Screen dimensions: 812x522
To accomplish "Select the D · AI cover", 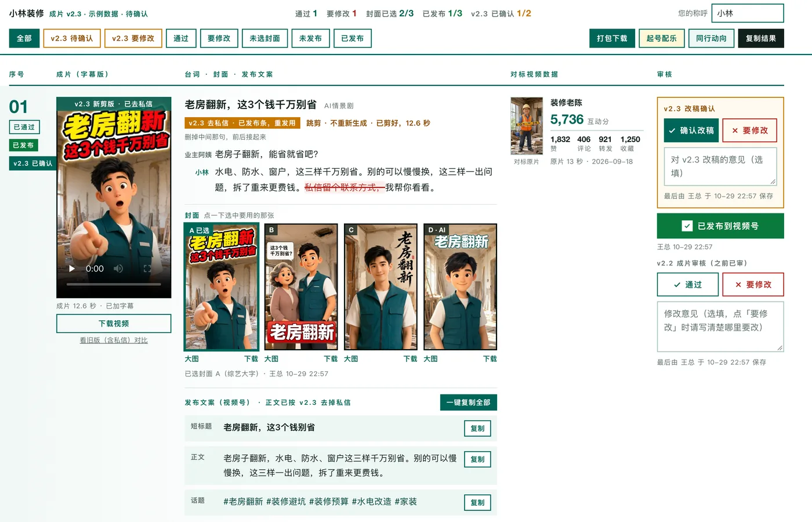I will pyautogui.click(x=460, y=287).
